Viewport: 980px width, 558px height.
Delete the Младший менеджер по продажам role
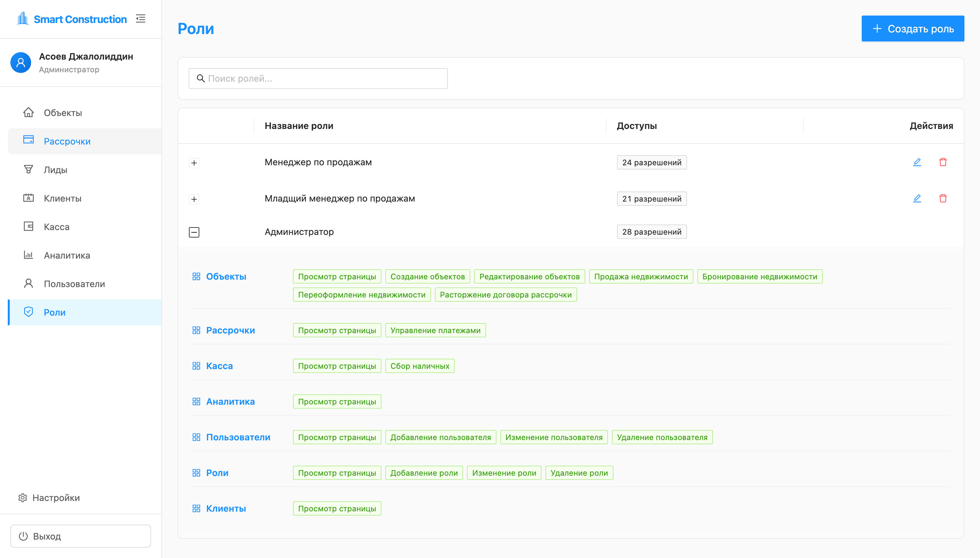click(943, 199)
